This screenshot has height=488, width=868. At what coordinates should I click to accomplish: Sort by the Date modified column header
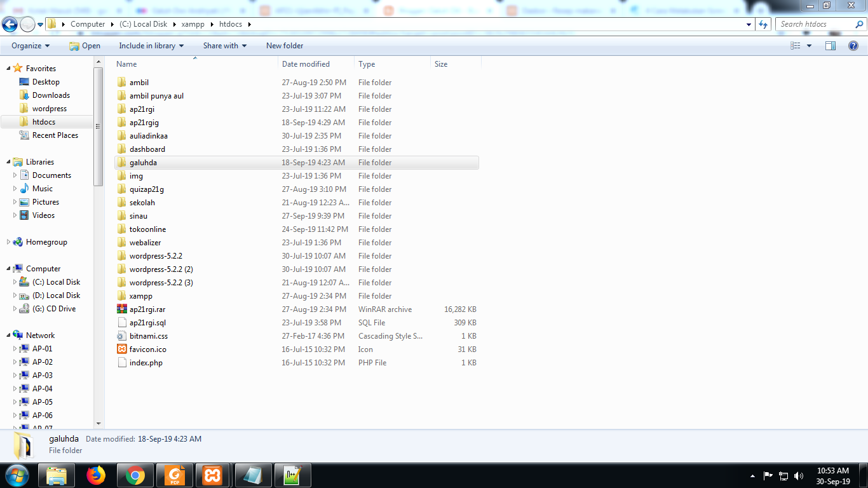316,64
